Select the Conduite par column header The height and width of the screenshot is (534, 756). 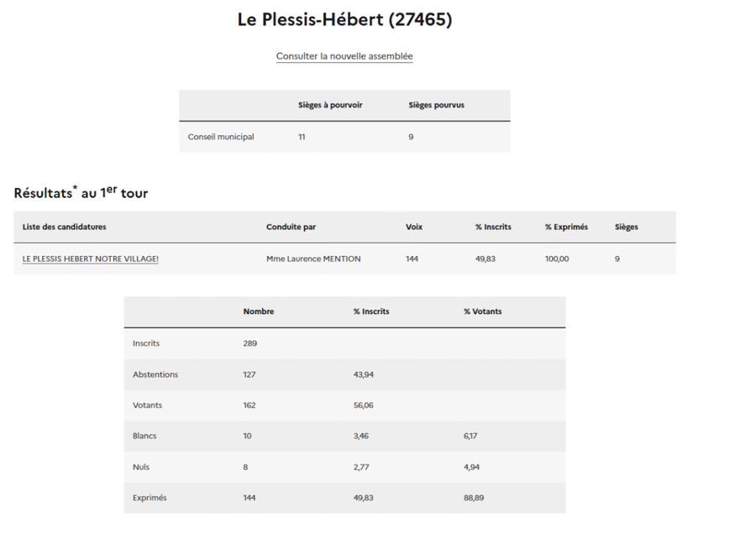[291, 227]
